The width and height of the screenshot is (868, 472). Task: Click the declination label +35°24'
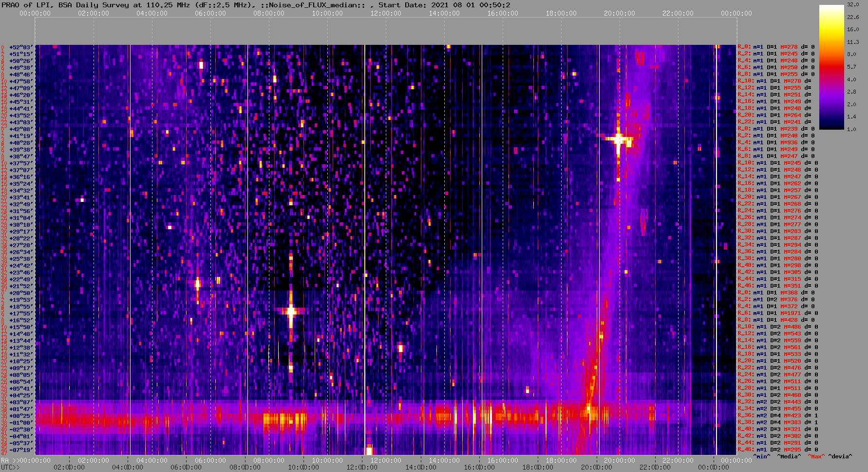pos(20,184)
